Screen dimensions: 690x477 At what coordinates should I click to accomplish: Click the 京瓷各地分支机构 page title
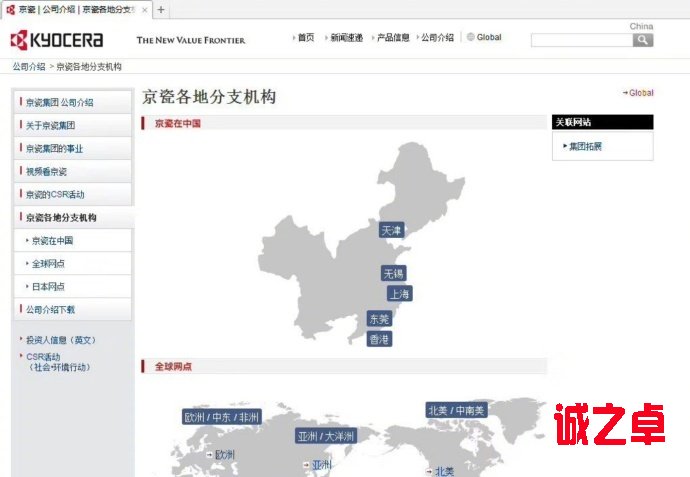209,97
